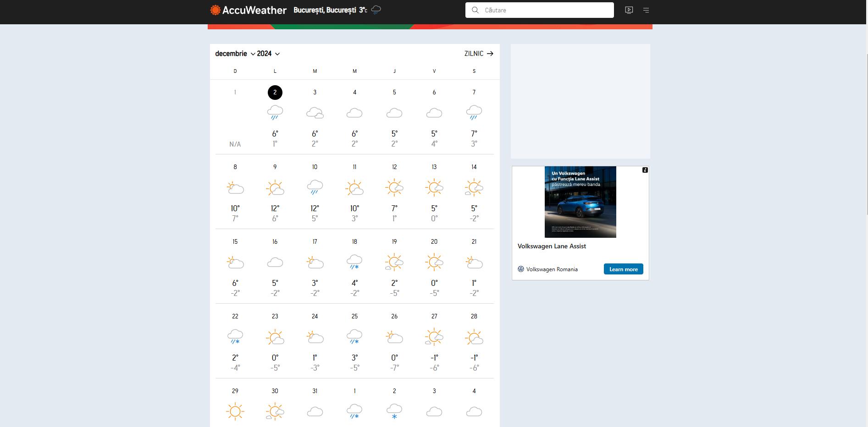The image size is (868, 427).
Task: Click the magnifier icon in search box
Action: (475, 10)
